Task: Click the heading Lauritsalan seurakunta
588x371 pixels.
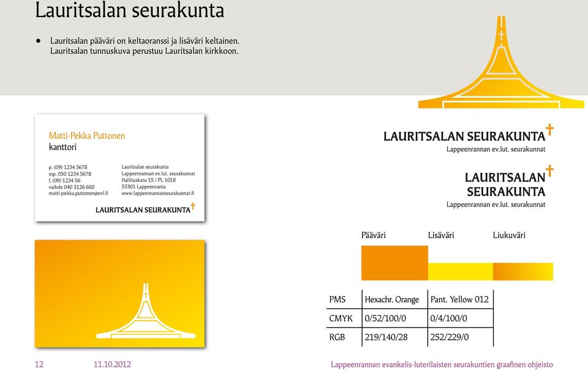Action: coord(129,10)
